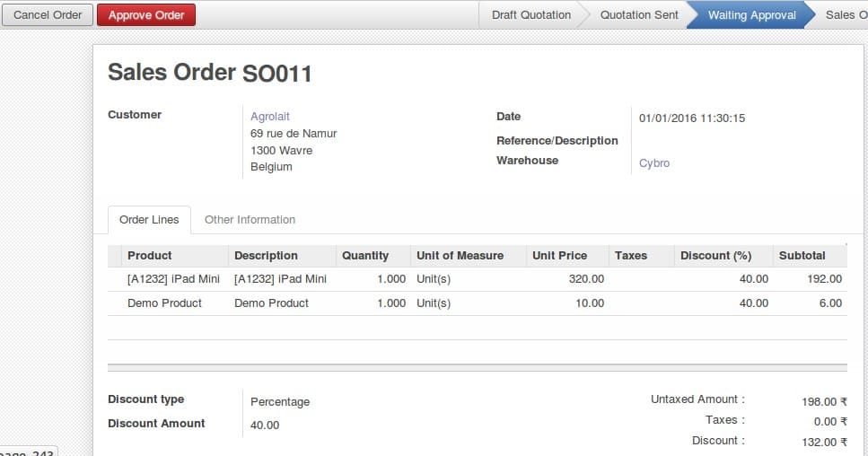Select the Quotation Sent status stage
The image size is (868, 456).
[638, 15]
